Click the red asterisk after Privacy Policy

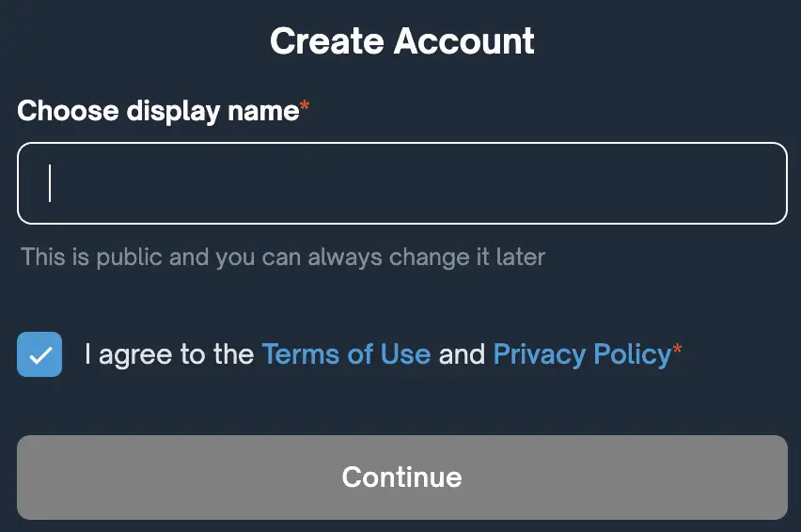click(677, 352)
